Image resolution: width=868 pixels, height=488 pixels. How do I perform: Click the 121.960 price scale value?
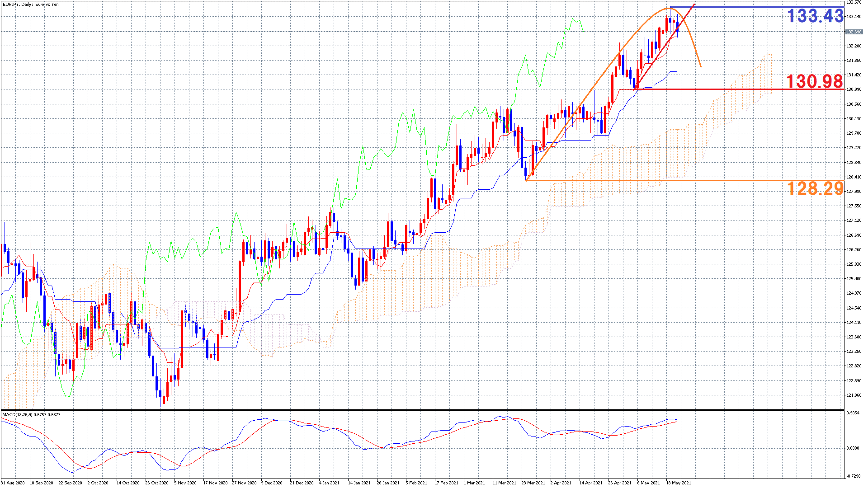click(854, 395)
